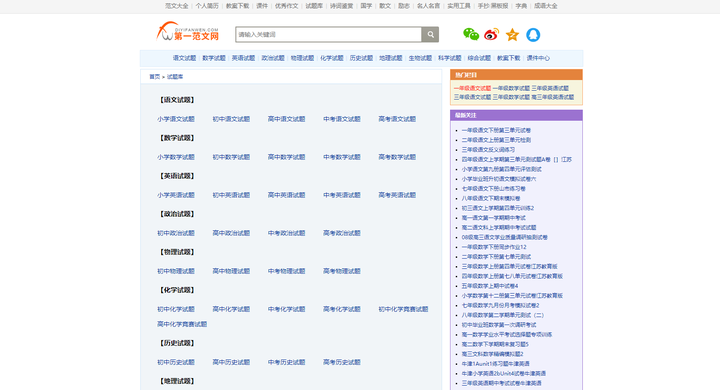Open 诗词鉴赏 in the top bar

pos(342,6)
